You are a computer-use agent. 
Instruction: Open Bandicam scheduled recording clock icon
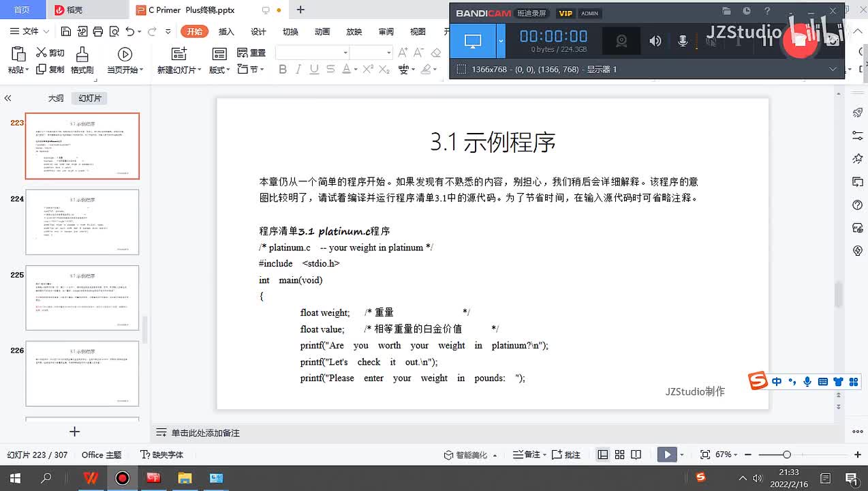click(x=747, y=12)
